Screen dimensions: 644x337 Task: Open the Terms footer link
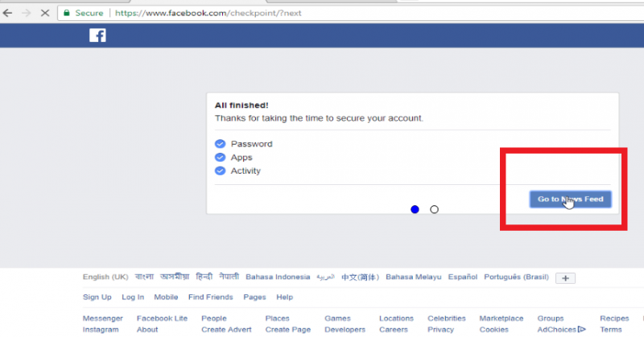pos(611,329)
